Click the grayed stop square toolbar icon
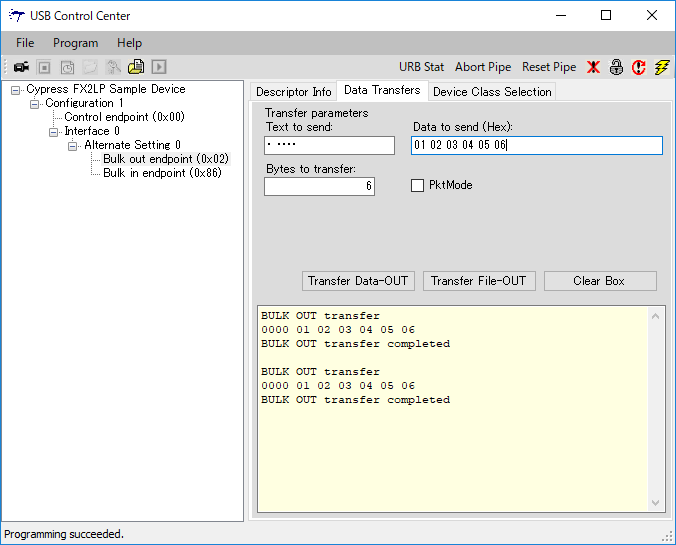676x545 pixels. [44, 67]
